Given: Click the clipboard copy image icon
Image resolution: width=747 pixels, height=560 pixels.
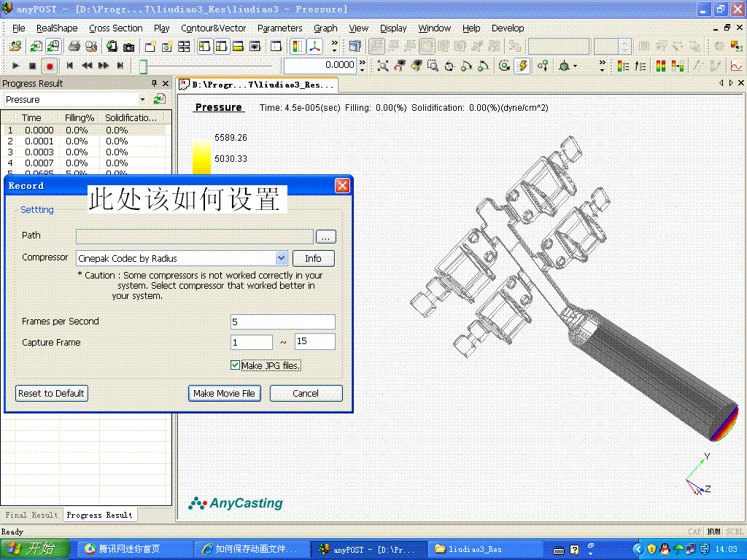Looking at the screenshot, I should [x=112, y=46].
